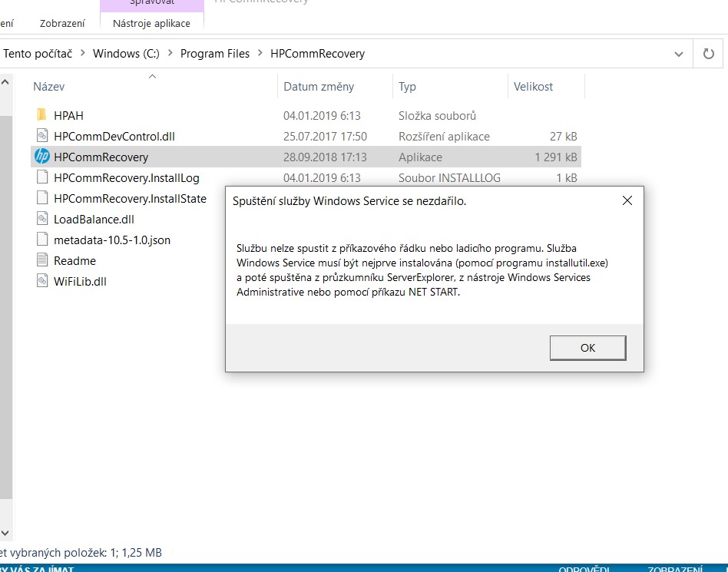
Task: Open the Spravovat contextual tab
Action: click(x=152, y=4)
